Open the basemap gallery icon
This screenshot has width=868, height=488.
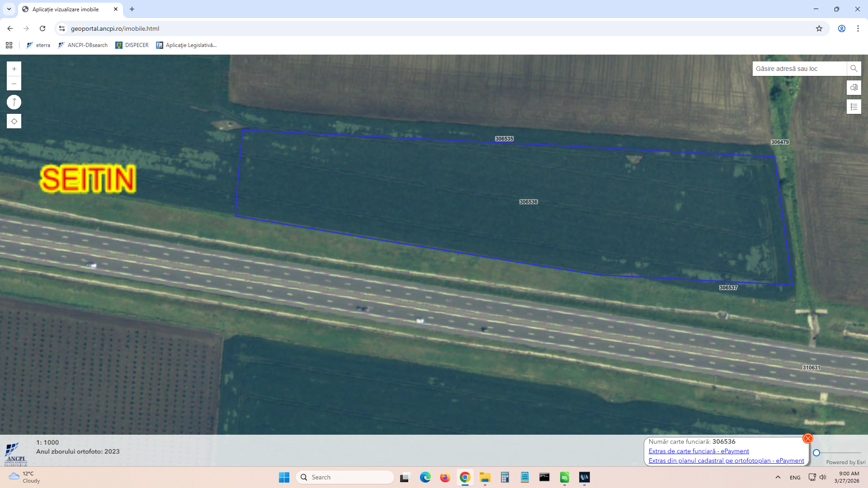[854, 88]
